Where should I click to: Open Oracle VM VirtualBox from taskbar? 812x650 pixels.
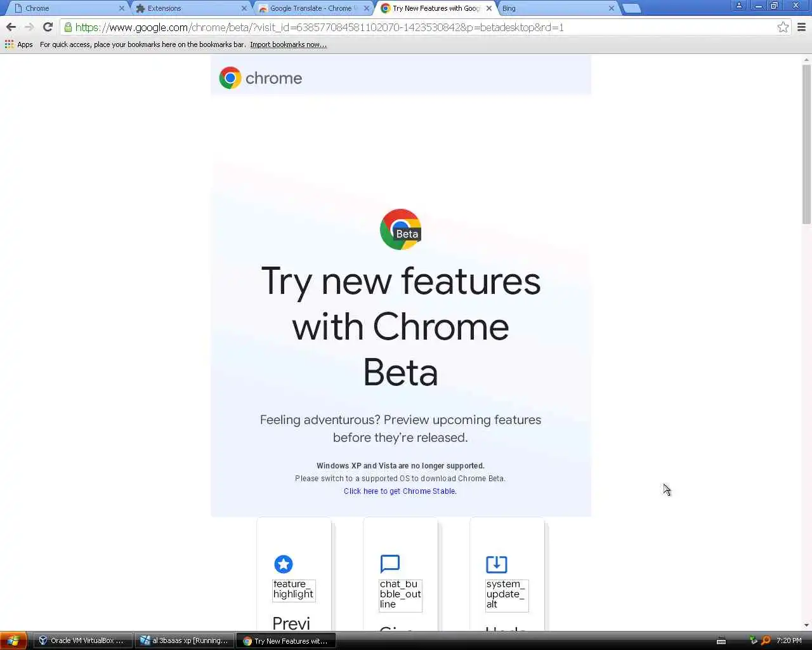[82, 640]
